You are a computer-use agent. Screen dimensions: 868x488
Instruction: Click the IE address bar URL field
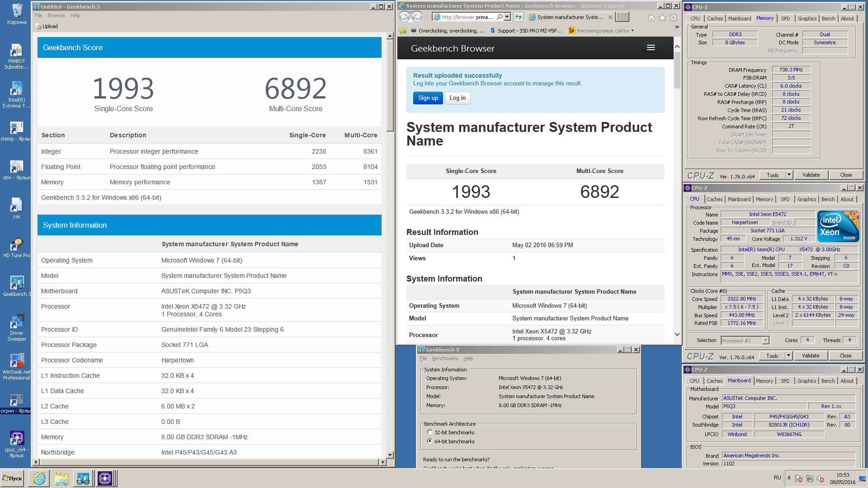tap(467, 17)
